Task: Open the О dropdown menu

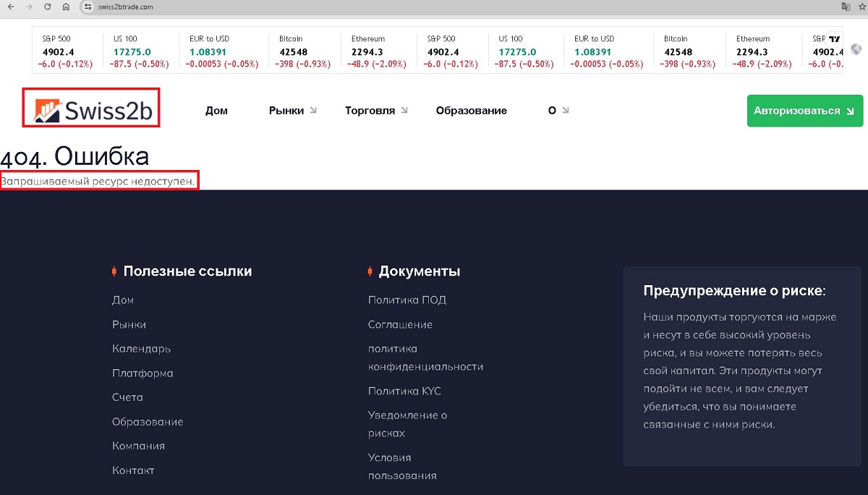Action: coord(558,111)
